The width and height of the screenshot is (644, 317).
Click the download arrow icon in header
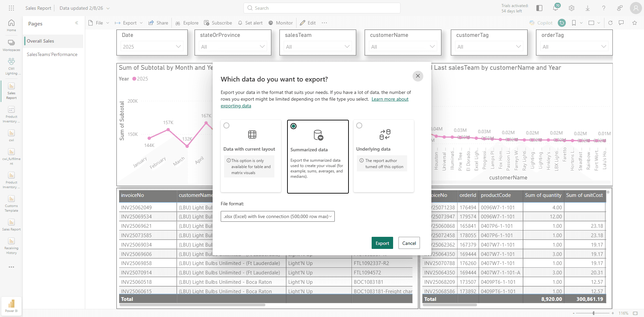(588, 8)
